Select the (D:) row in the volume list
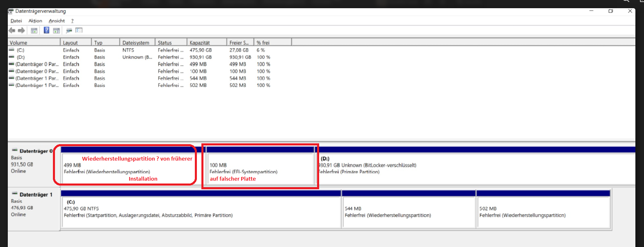 (x=150, y=57)
